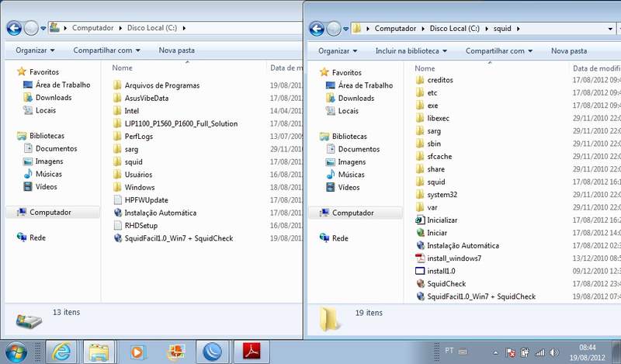Screen dimensions: 621x364
Task: Click Rede icon in Disco Local window sidebar
Action: pos(22,237)
